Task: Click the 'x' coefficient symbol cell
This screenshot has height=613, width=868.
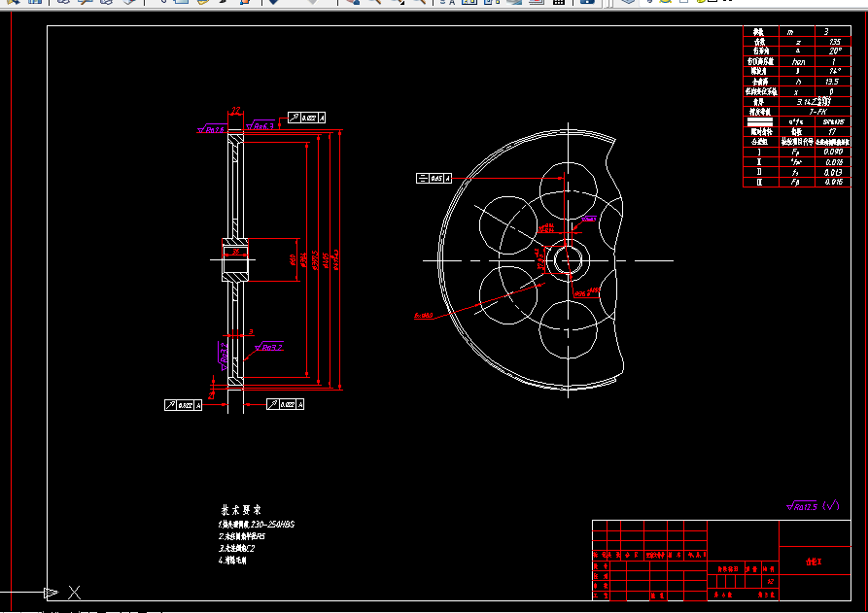Action: point(796,92)
